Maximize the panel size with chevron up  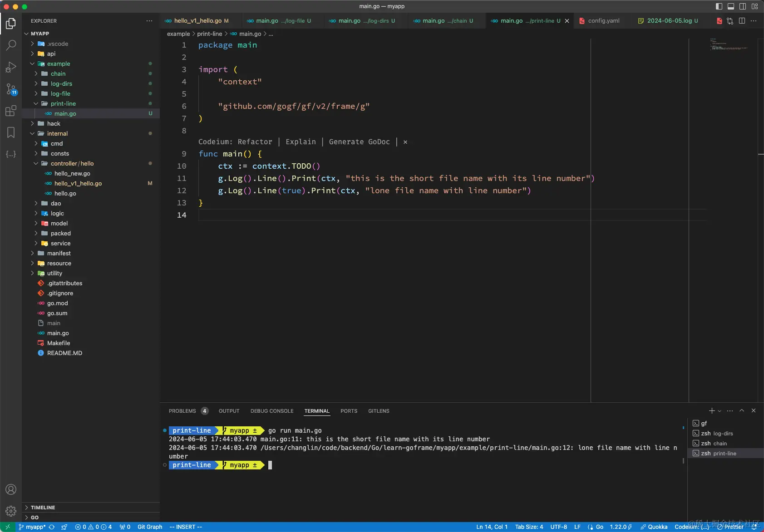click(x=742, y=411)
